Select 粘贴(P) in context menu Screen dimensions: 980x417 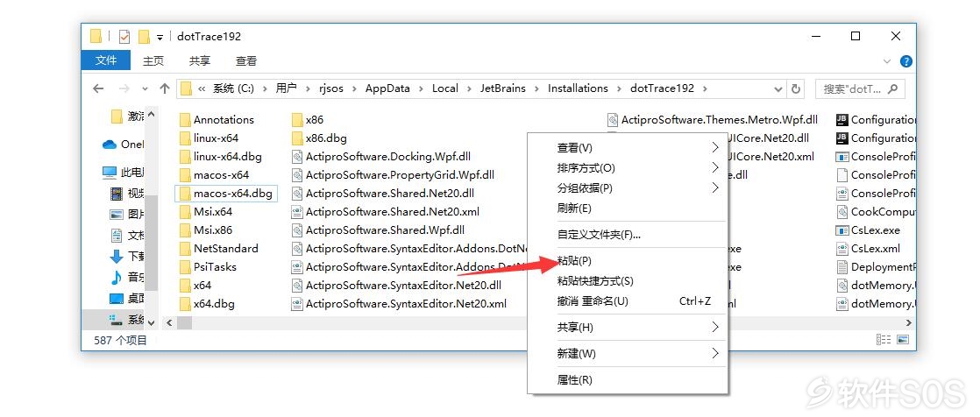coord(628,261)
